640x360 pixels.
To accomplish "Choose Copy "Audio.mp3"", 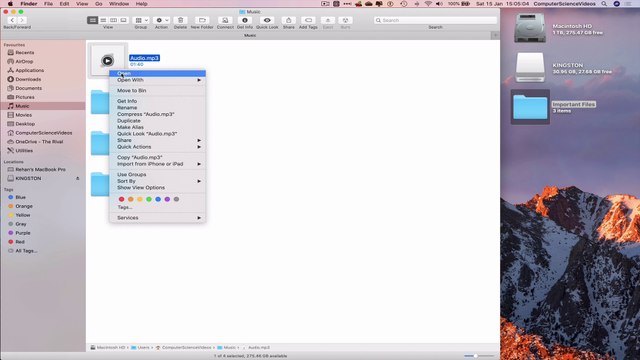I will point(158,158).
